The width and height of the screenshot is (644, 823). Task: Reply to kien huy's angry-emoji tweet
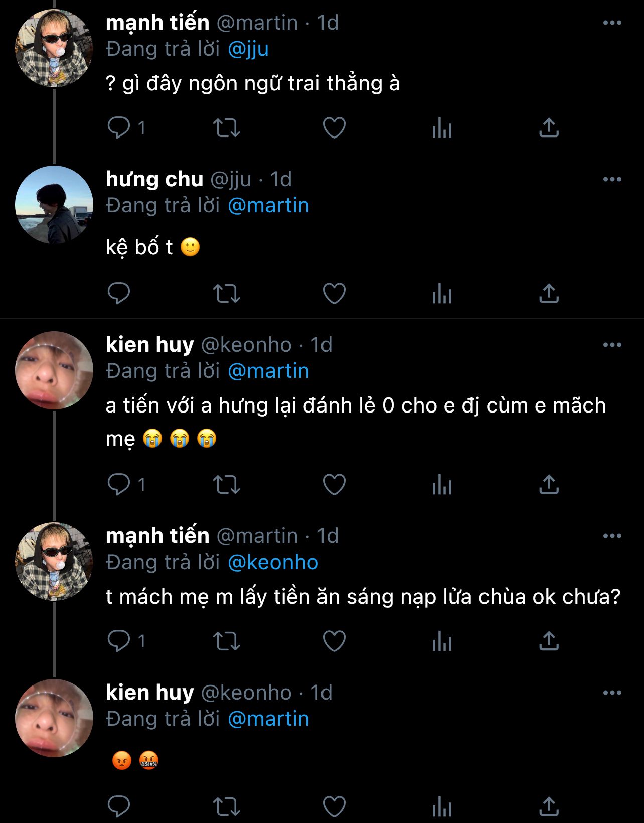point(119,806)
